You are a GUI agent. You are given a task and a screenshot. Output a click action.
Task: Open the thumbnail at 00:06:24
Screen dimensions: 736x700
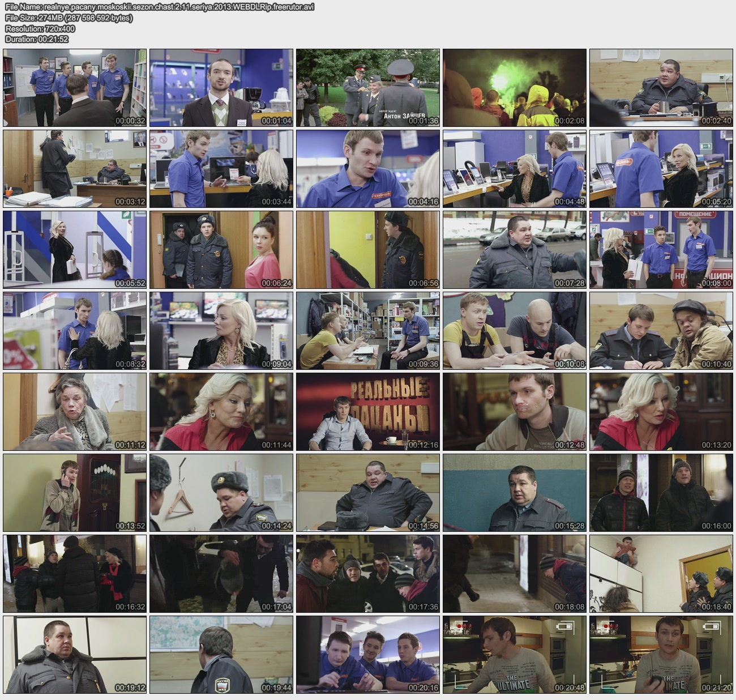click(221, 250)
